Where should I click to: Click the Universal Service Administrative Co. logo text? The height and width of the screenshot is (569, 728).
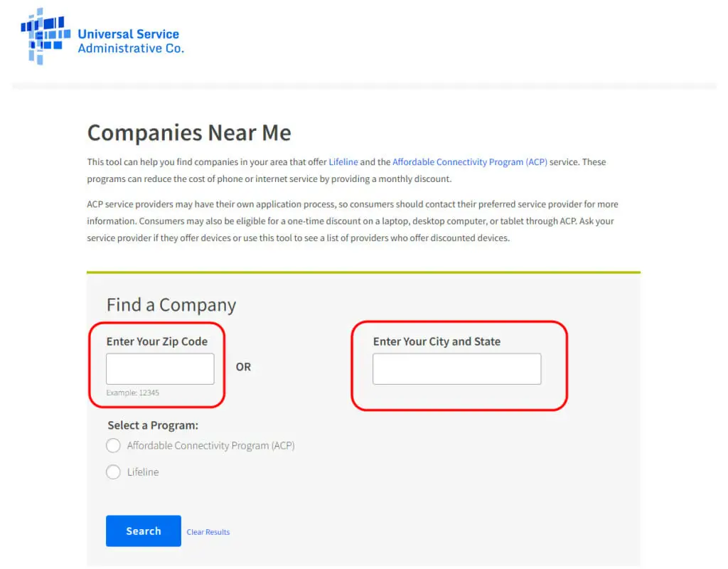click(131, 41)
